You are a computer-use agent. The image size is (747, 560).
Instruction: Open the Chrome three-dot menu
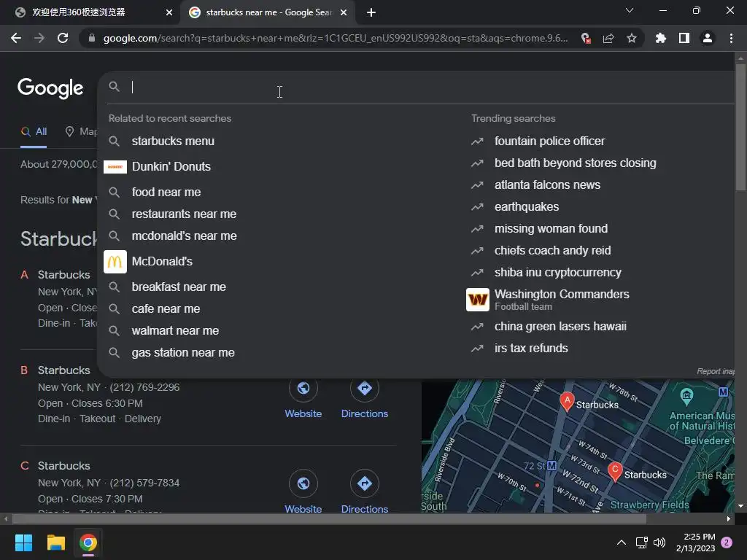click(731, 38)
